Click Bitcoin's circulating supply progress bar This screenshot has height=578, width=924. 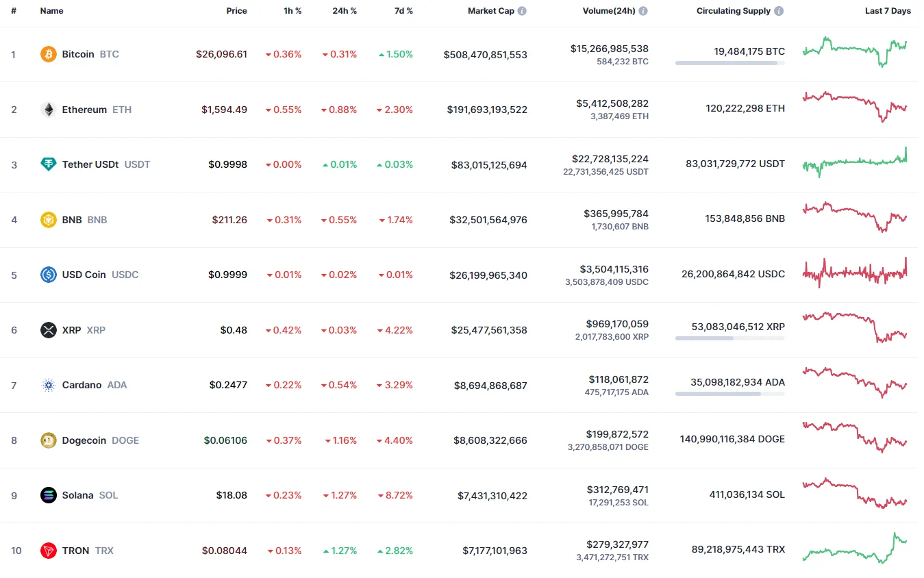click(729, 63)
